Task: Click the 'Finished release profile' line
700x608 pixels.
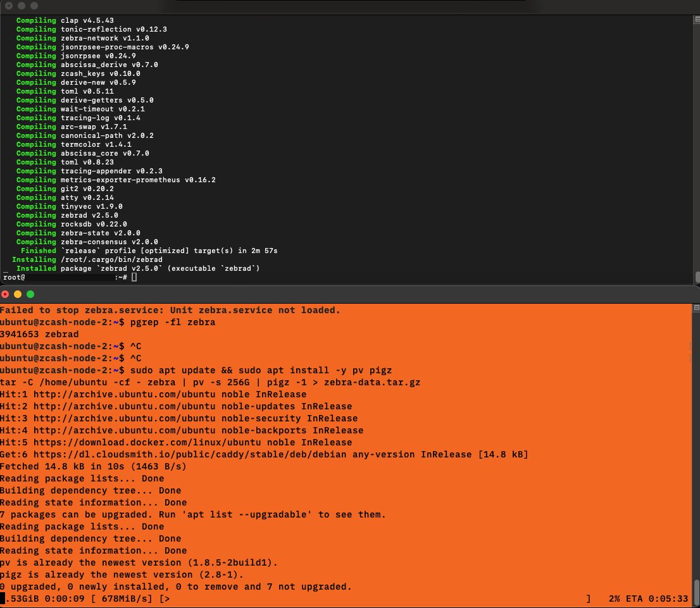Action: [x=149, y=251]
